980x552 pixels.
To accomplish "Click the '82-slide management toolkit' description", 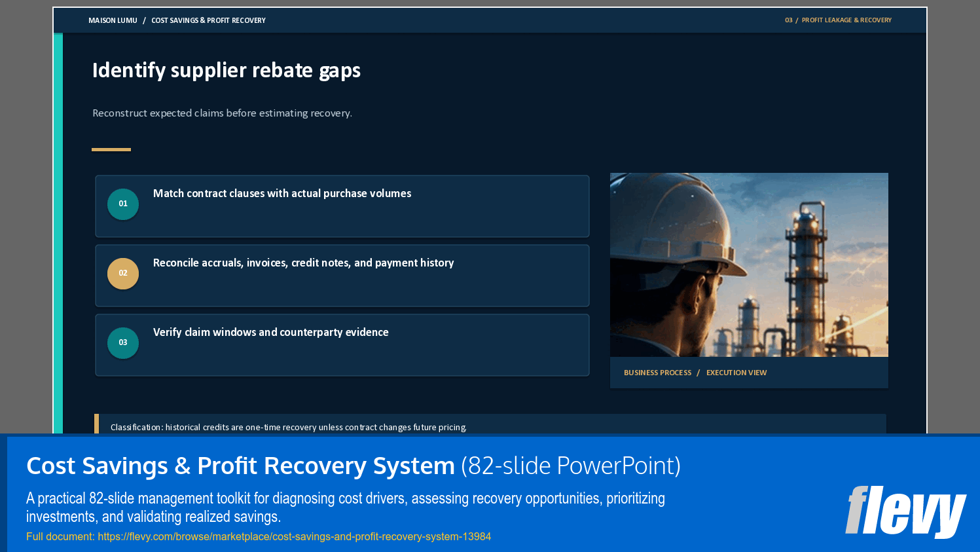I will [x=346, y=507].
